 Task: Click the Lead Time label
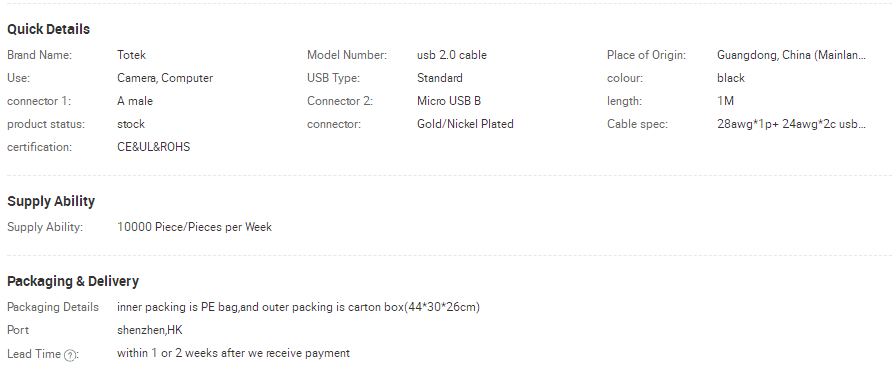point(34,354)
